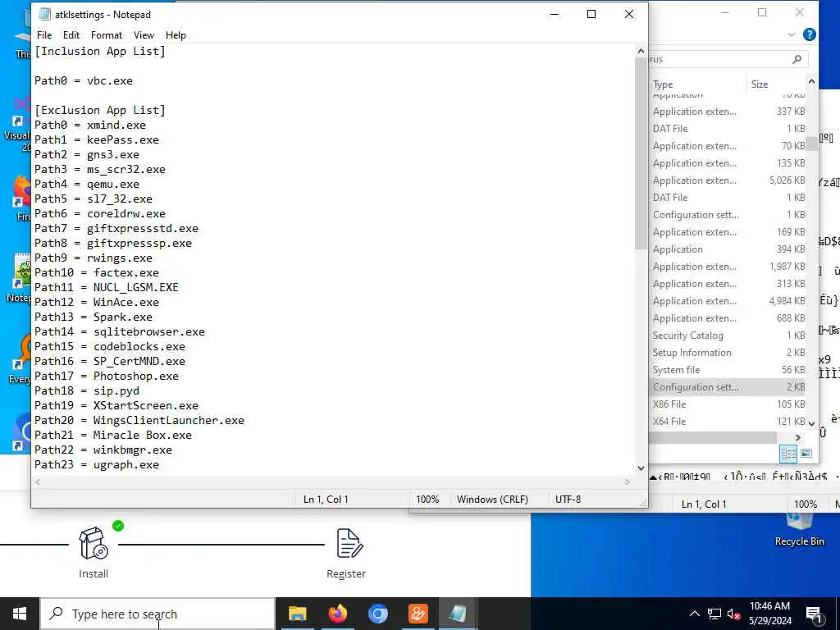Click the UTF-8 status bar entry
Image resolution: width=840 pixels, height=630 pixels.
click(568, 500)
